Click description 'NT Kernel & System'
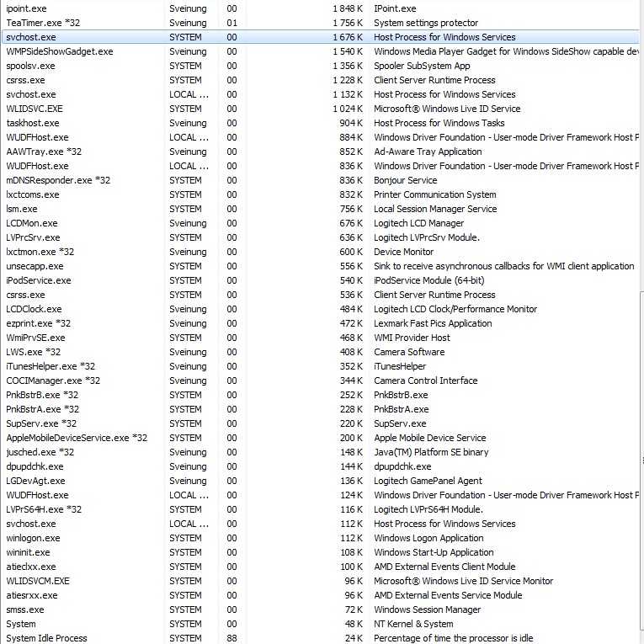Viewport: 644px width, 644px height. (413, 625)
